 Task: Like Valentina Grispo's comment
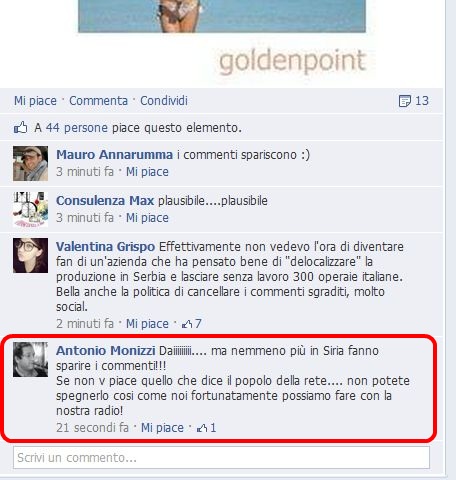(147, 324)
